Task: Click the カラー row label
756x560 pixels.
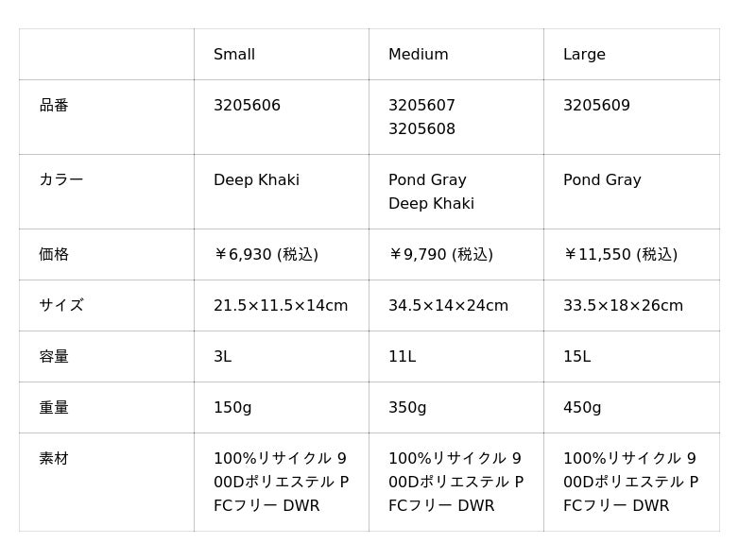Action: [61, 179]
